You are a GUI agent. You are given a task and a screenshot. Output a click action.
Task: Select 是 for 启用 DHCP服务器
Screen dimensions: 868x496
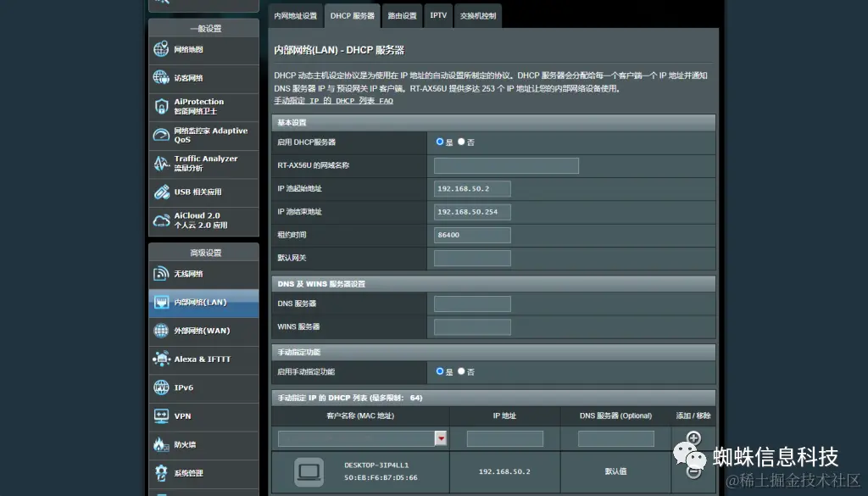[440, 142]
